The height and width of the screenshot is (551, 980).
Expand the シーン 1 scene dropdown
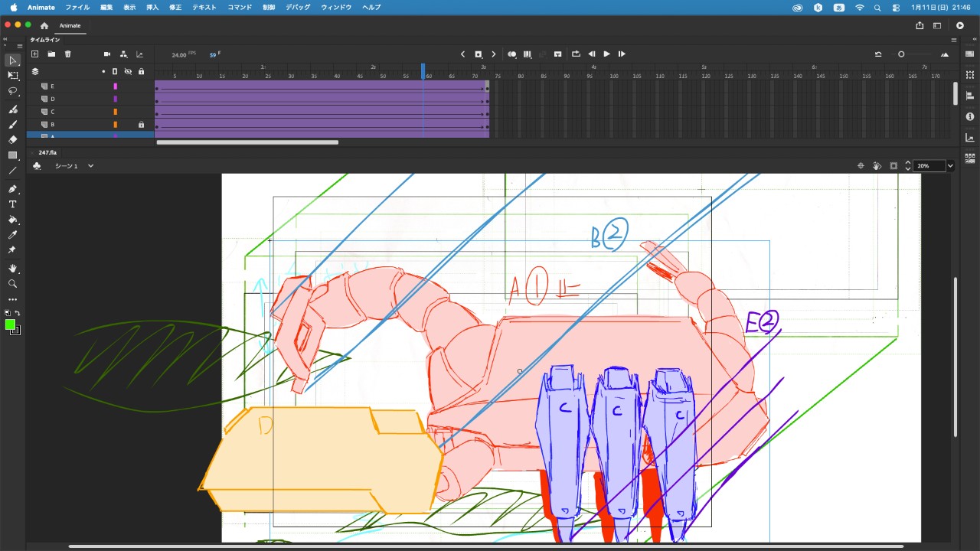tap(90, 166)
